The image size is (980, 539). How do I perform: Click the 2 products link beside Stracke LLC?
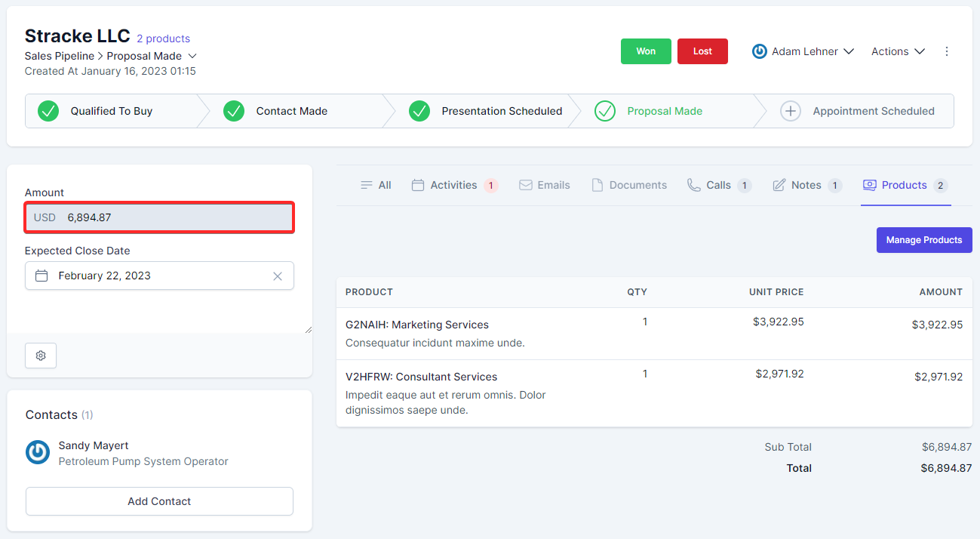(x=163, y=38)
